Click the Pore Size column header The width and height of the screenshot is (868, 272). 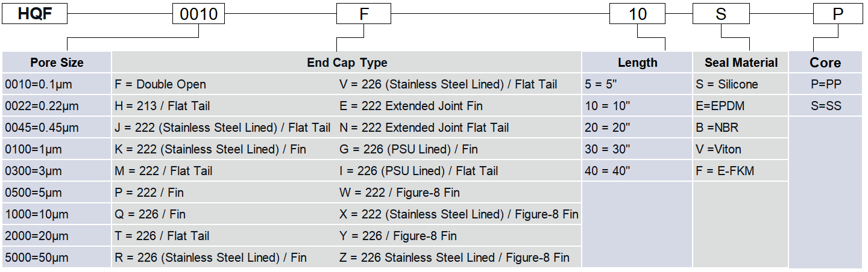57,63
